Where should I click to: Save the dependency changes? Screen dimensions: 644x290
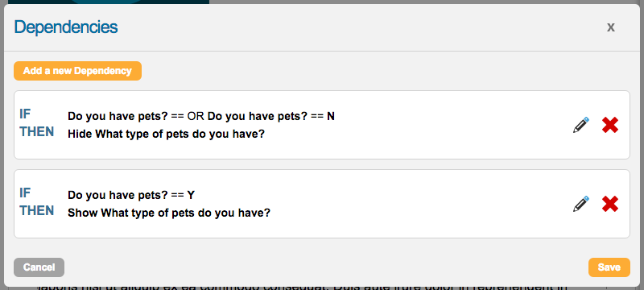609,267
